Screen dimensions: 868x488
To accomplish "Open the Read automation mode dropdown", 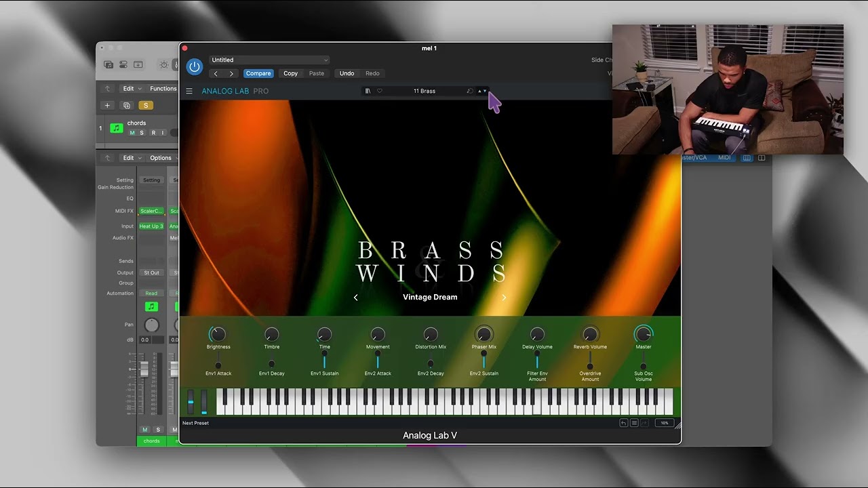I will coord(151,293).
